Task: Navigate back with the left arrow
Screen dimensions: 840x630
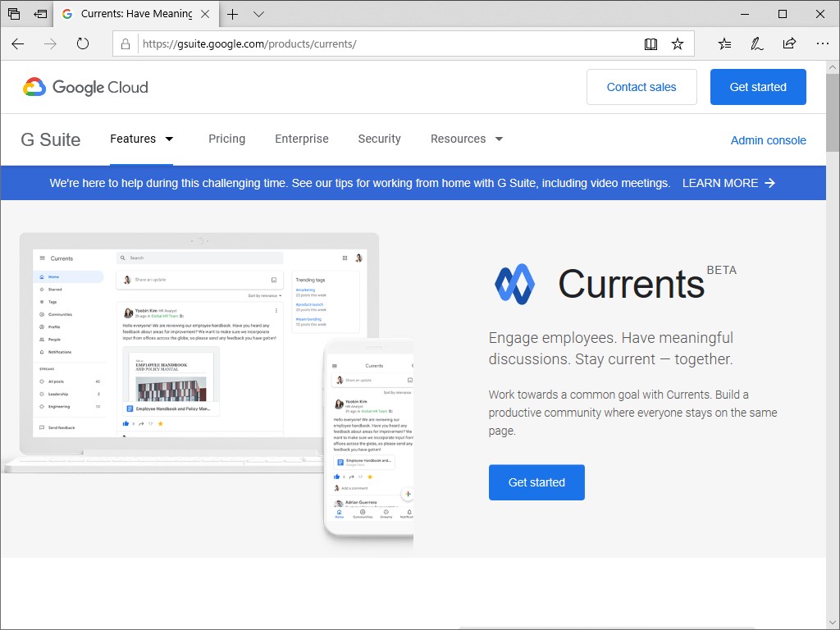Action: pos(18,43)
